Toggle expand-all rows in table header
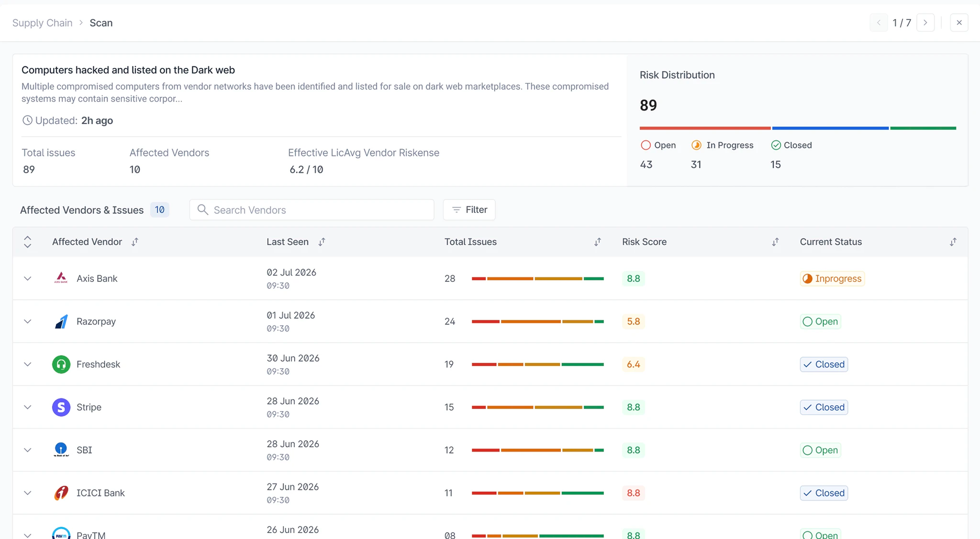Viewport: 980px width, 539px height. click(27, 242)
